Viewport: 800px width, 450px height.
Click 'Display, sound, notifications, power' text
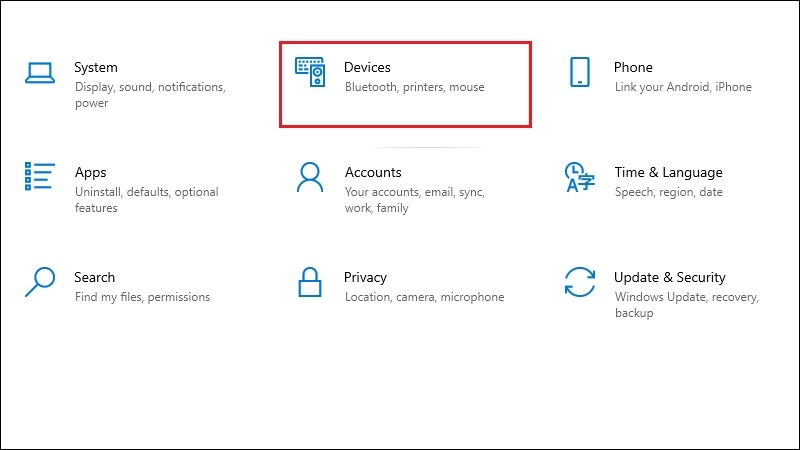coord(150,95)
